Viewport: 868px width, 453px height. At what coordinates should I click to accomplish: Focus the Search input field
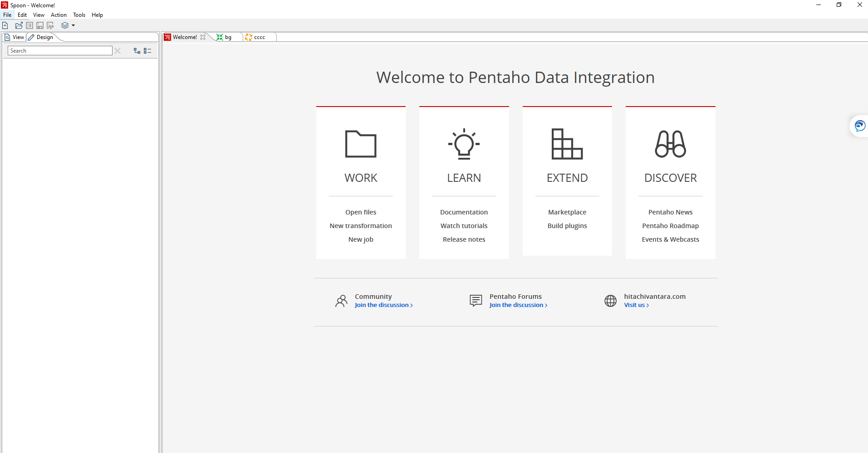coord(60,51)
